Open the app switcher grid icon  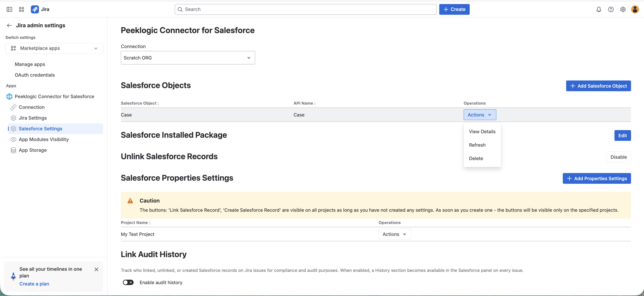[x=21, y=9]
